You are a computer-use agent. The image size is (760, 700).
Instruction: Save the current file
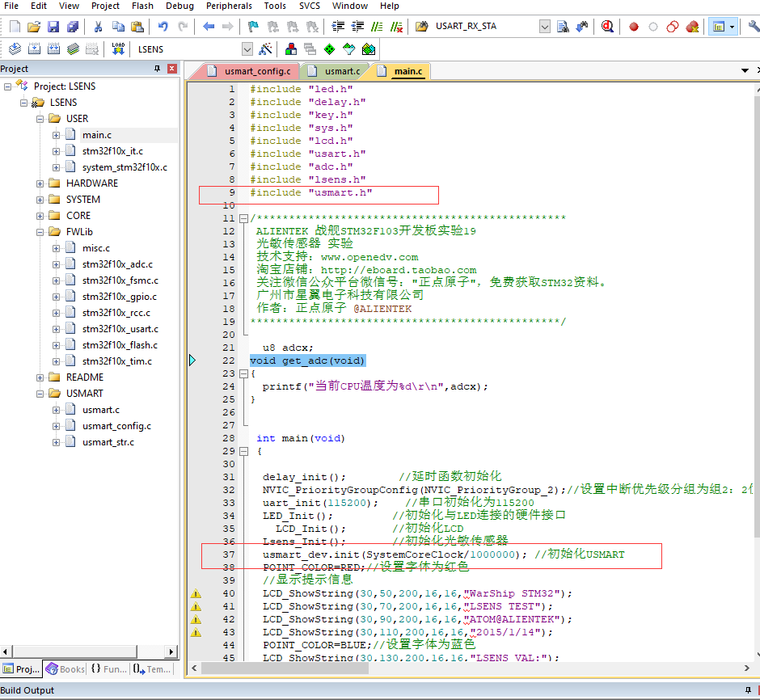click(x=53, y=27)
